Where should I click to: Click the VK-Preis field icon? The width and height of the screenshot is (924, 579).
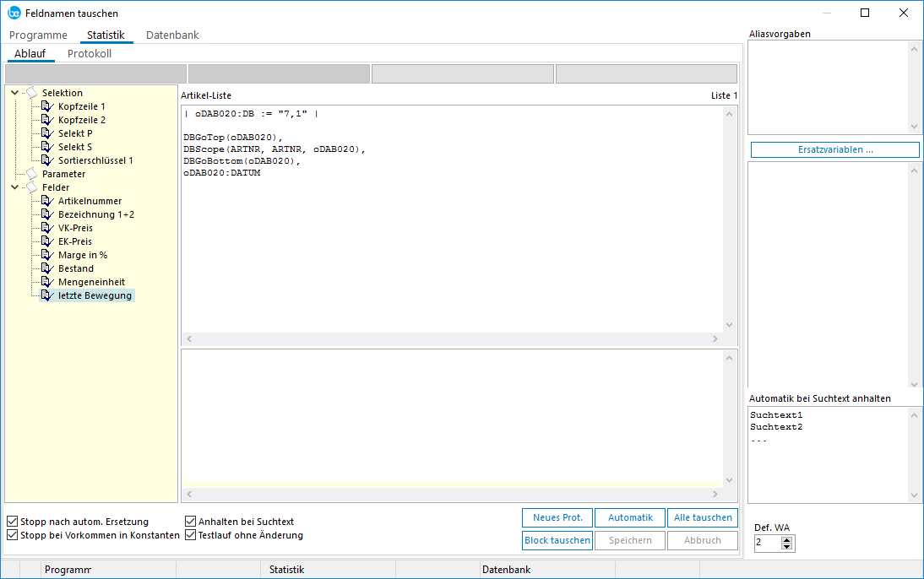pyautogui.click(x=47, y=228)
